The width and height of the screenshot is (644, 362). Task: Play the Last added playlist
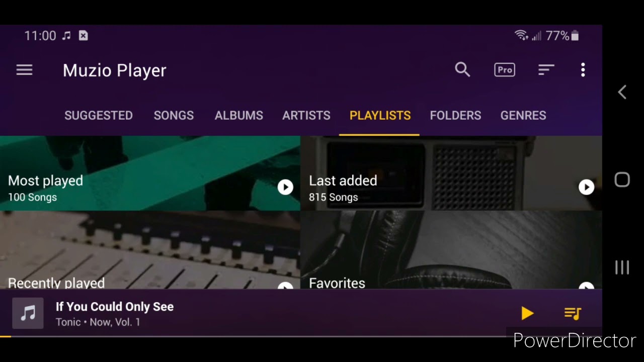586,187
